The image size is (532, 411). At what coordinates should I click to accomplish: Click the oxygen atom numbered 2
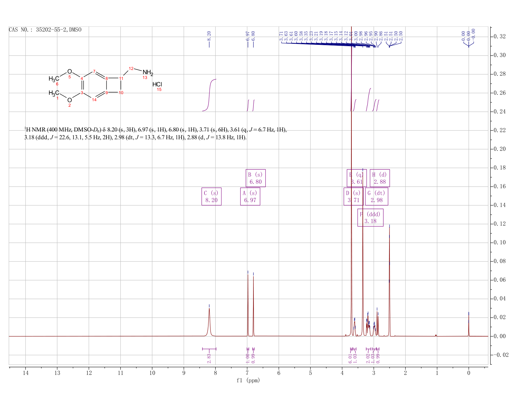click(x=69, y=100)
